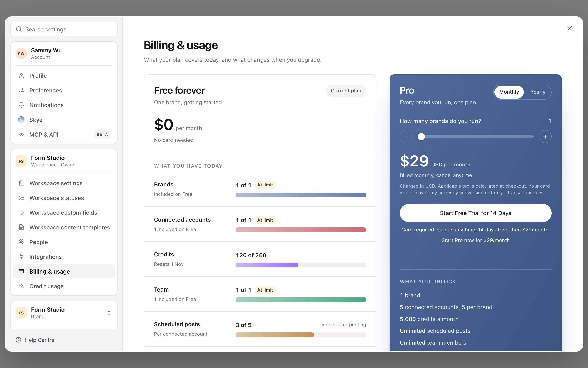Click '5,000 credits a month' text
The image size is (588, 368).
point(429,319)
